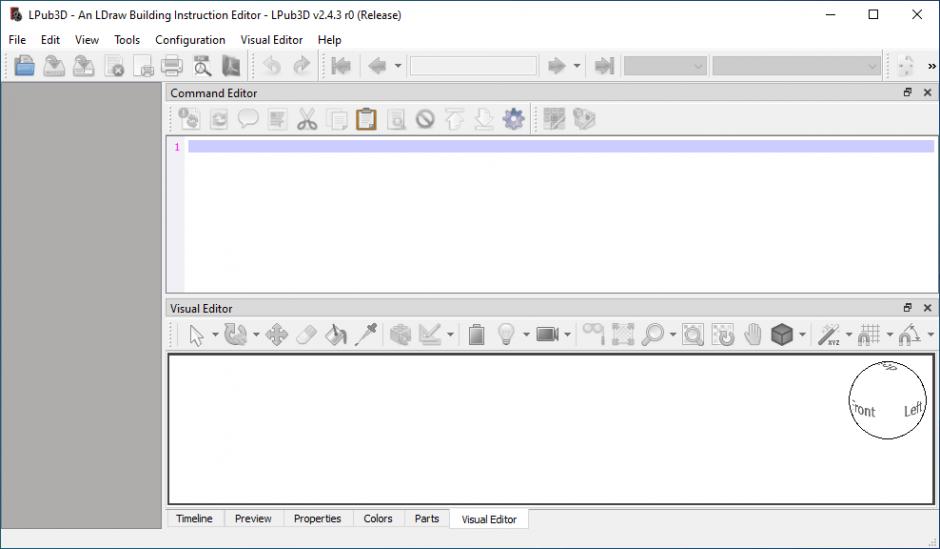Choose the Rotate tool in Visual Editor

tap(234, 335)
